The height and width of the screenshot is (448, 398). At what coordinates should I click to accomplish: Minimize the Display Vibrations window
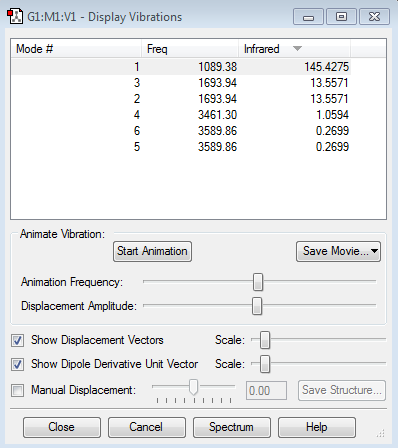[308, 17]
